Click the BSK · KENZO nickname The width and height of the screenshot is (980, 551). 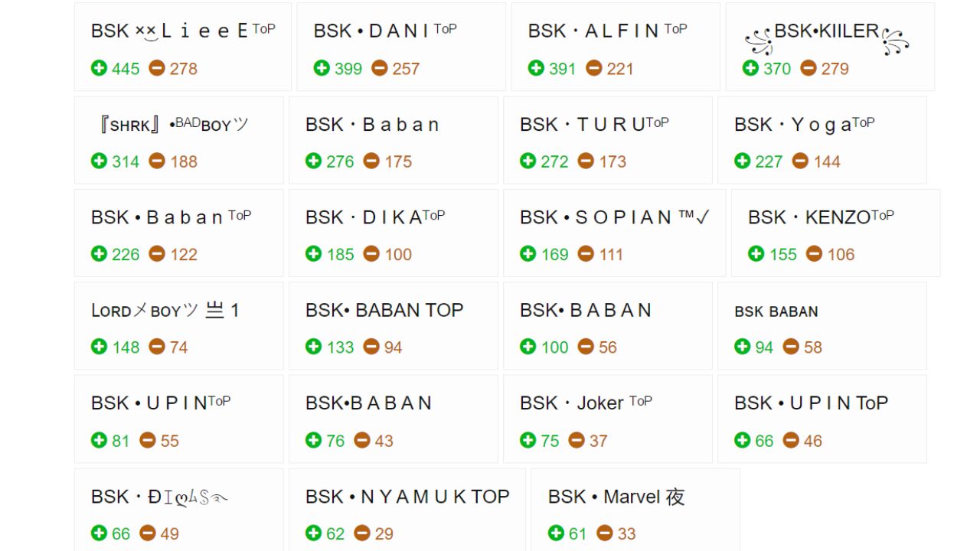pyautogui.click(x=821, y=217)
